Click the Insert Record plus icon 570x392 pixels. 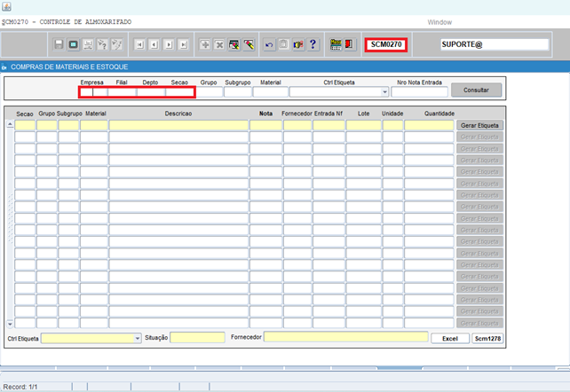pyautogui.click(x=205, y=44)
